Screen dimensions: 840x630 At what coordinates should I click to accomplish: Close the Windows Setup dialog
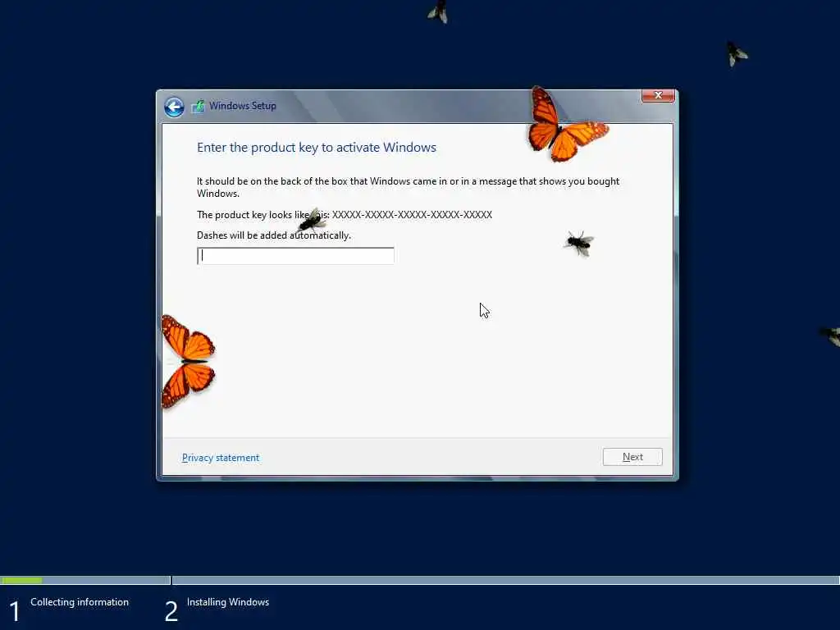(x=658, y=95)
